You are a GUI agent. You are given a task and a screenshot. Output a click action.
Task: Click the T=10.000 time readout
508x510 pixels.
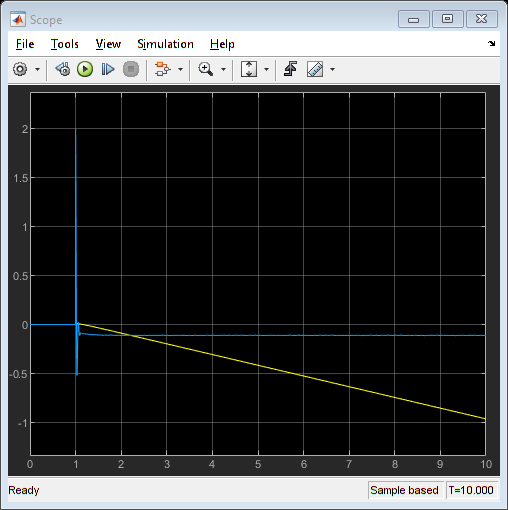tap(471, 490)
